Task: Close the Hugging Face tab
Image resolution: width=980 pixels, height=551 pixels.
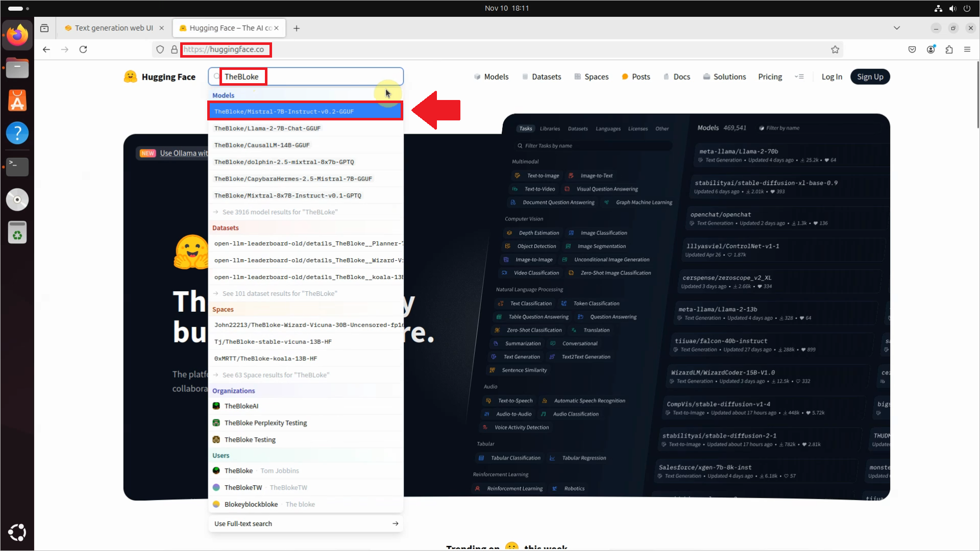Action: [x=276, y=28]
